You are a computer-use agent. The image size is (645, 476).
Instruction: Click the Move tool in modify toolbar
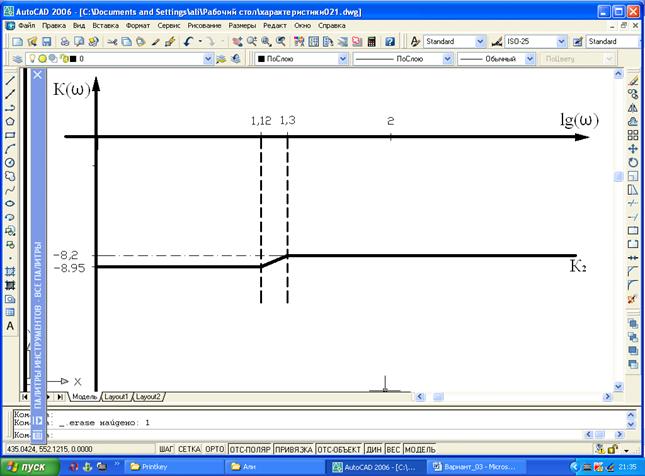633,148
